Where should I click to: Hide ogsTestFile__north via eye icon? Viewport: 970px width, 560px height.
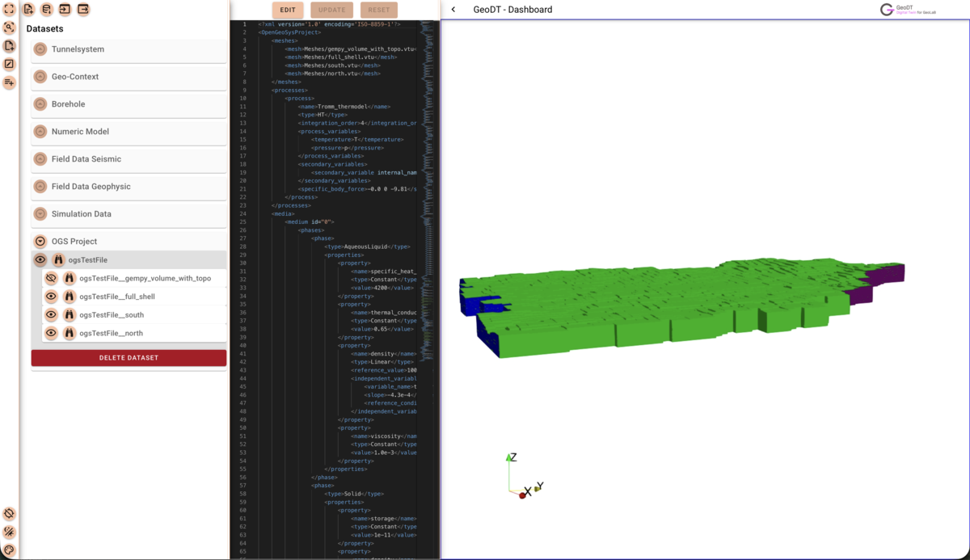(51, 333)
